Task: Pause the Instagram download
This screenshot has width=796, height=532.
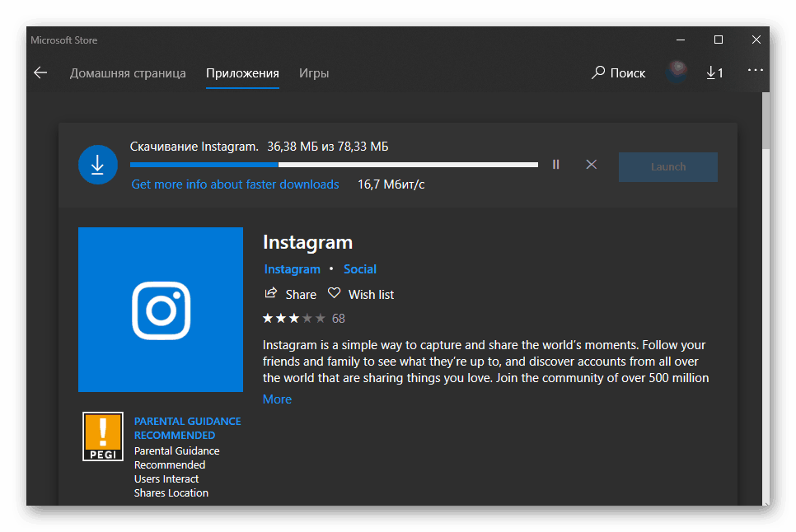Action: [x=555, y=164]
